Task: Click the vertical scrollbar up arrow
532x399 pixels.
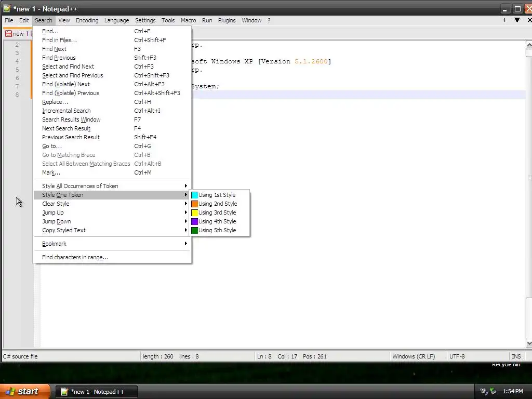Action: coord(528,45)
